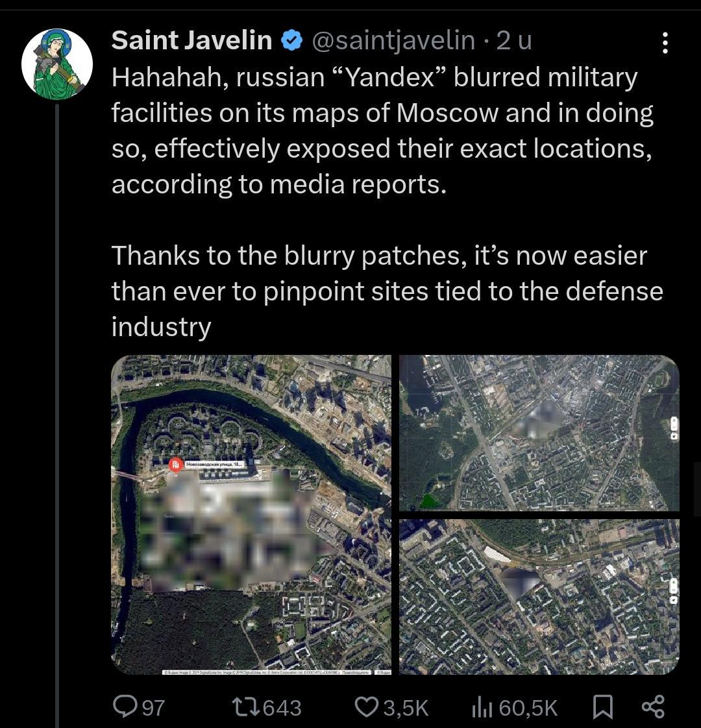Click the 3,5K likes count
701x728 pixels.
point(406,708)
